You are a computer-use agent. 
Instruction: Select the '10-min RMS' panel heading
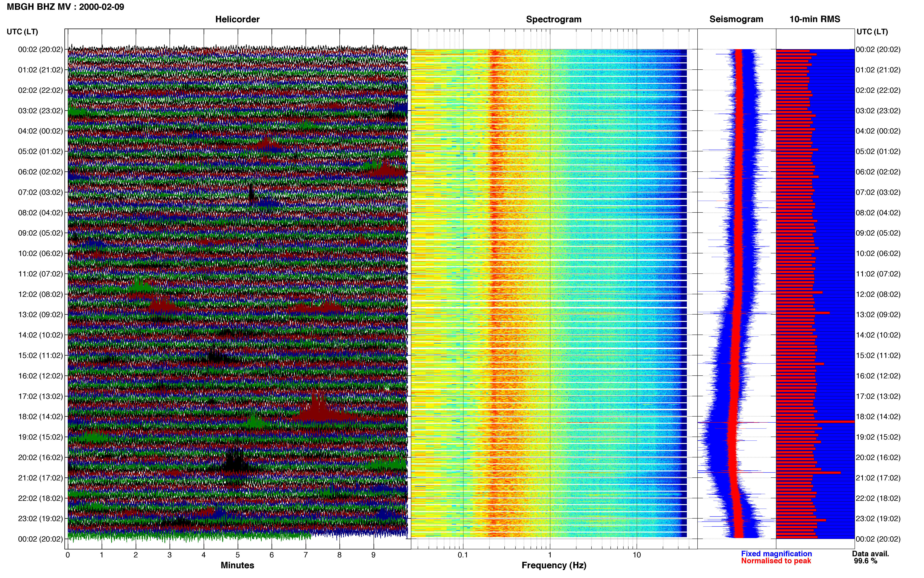(x=815, y=19)
